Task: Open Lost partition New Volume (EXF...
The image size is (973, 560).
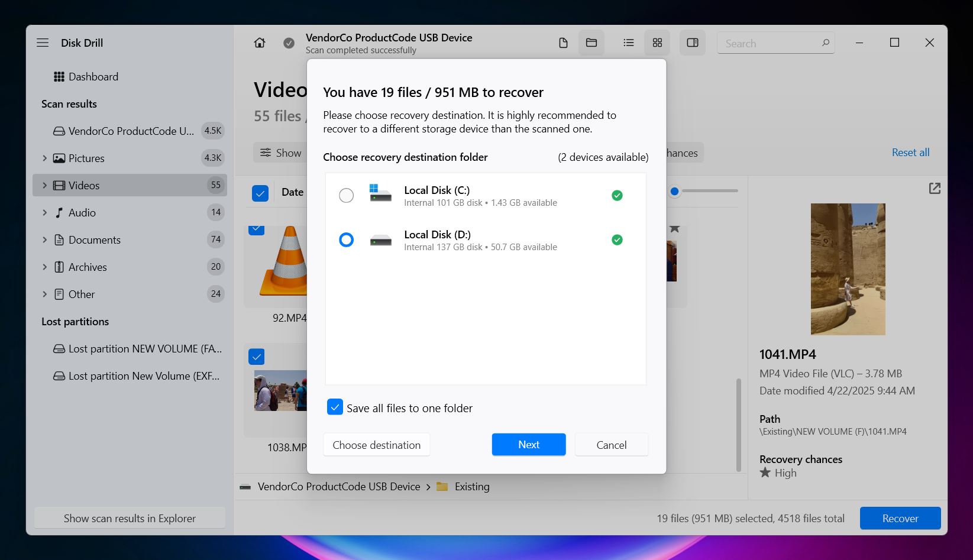Action: [x=130, y=376]
